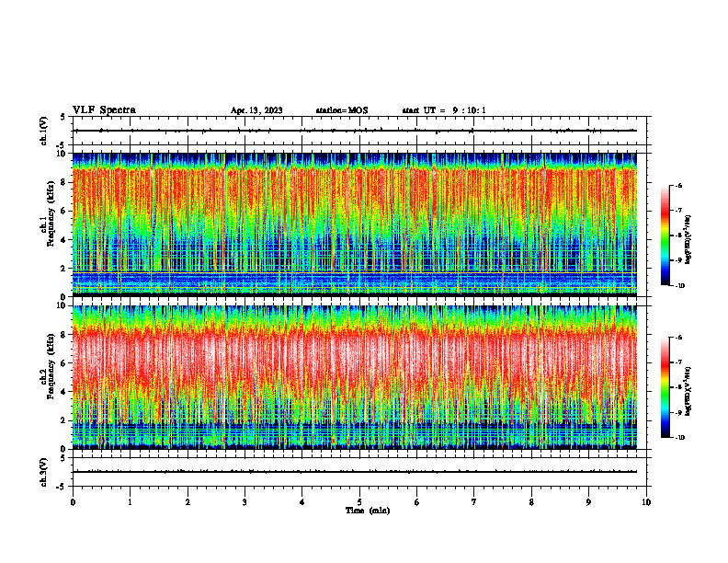Click time-axis tick label "9"

588,502
